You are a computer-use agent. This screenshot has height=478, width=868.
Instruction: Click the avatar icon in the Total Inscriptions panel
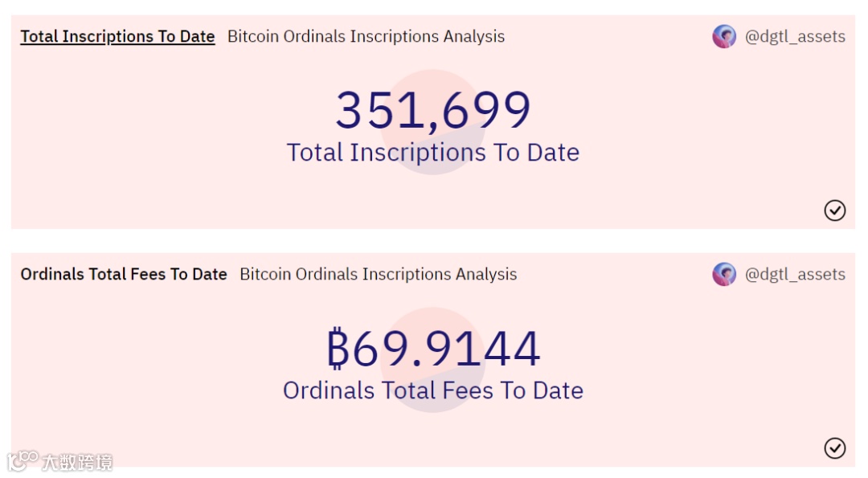click(x=724, y=36)
